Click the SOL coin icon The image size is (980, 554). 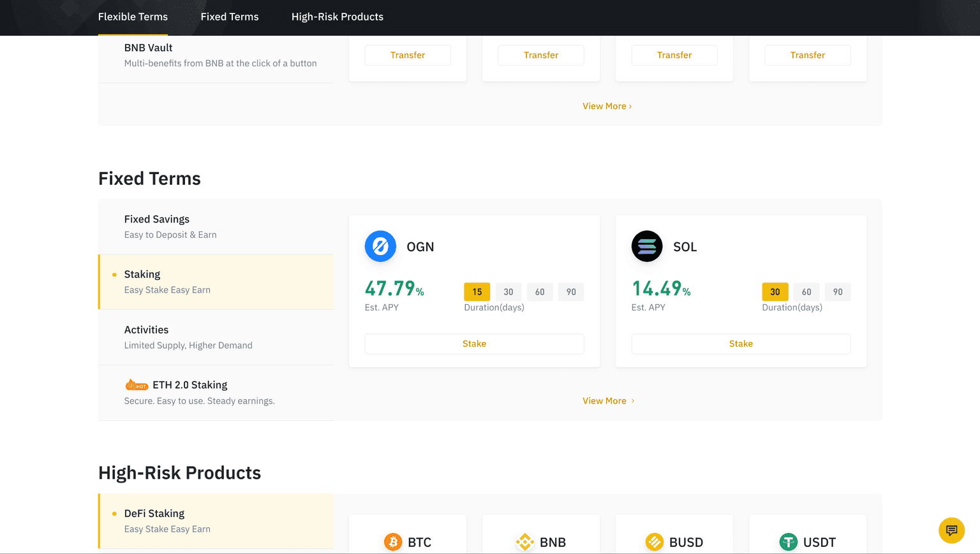tap(647, 246)
